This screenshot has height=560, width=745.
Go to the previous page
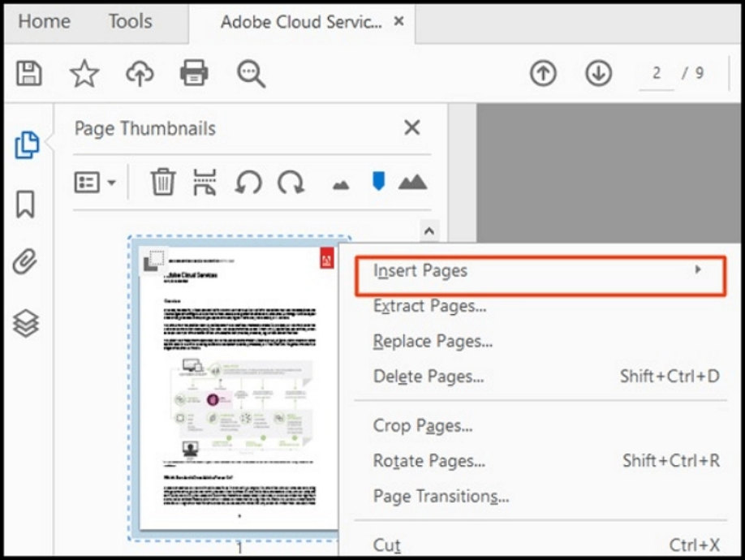coord(543,73)
